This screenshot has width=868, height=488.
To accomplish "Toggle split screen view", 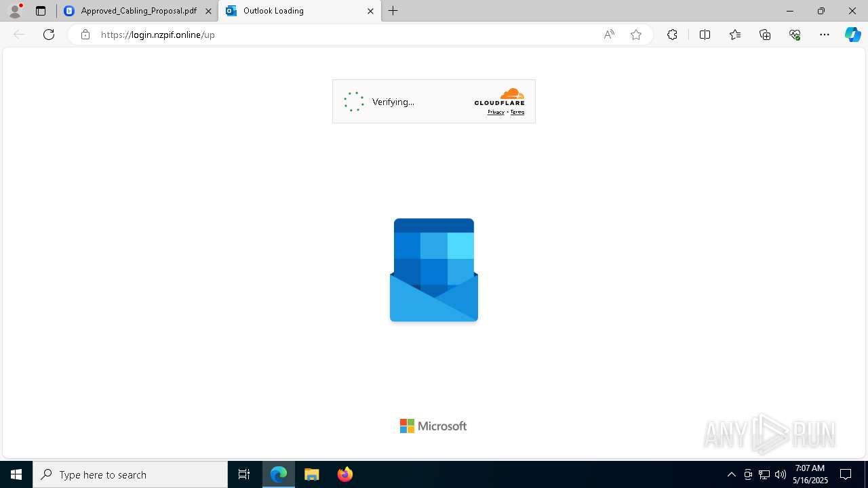I will [x=705, y=35].
